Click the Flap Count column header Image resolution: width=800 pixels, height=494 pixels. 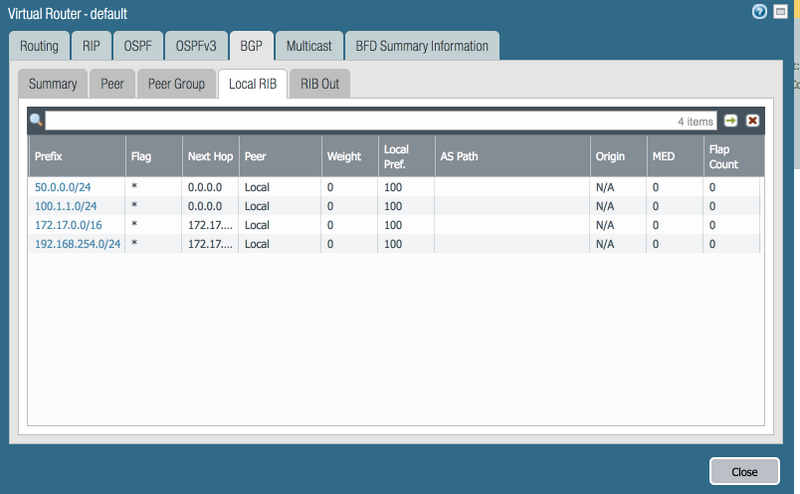[730, 157]
